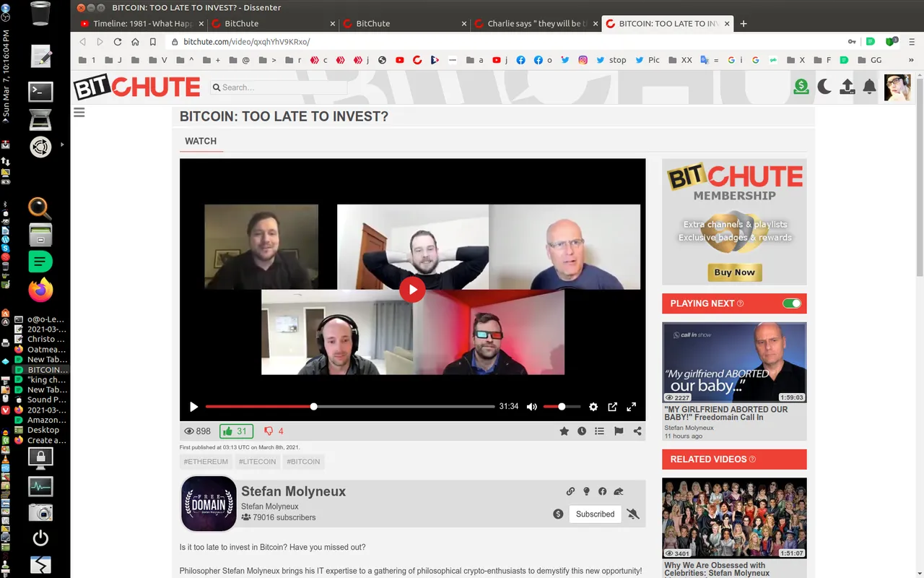Screen dimensions: 924x578
Task: Open the notifications bell in BitChute header
Action: coord(870,87)
